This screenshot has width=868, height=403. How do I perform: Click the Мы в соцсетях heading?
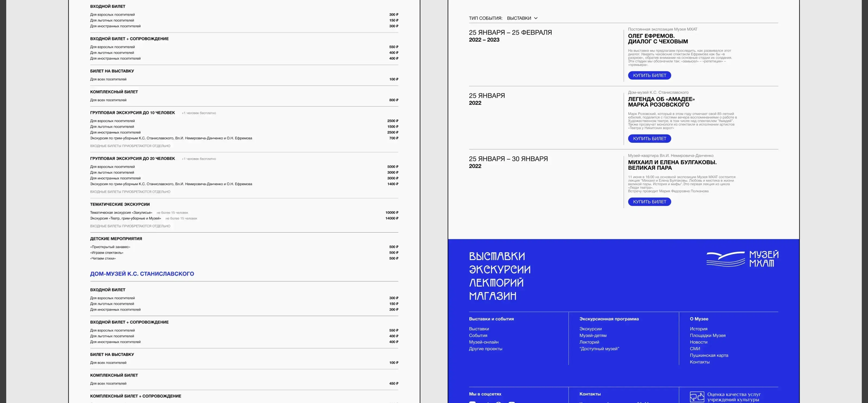tap(485, 394)
